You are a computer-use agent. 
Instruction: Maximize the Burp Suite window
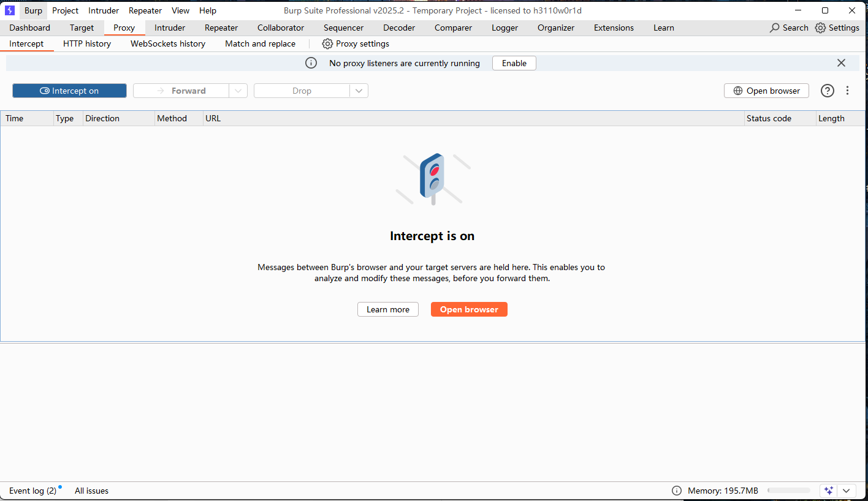(x=825, y=10)
